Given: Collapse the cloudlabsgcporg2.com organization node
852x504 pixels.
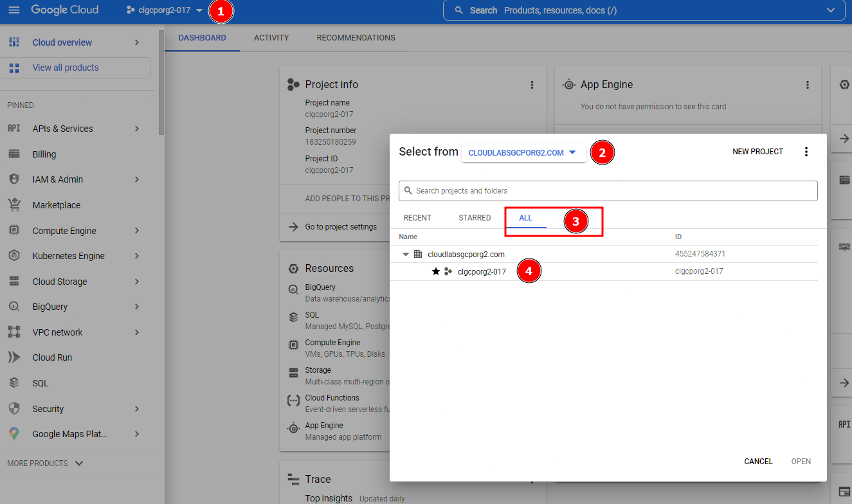Looking at the screenshot, I should 406,255.
